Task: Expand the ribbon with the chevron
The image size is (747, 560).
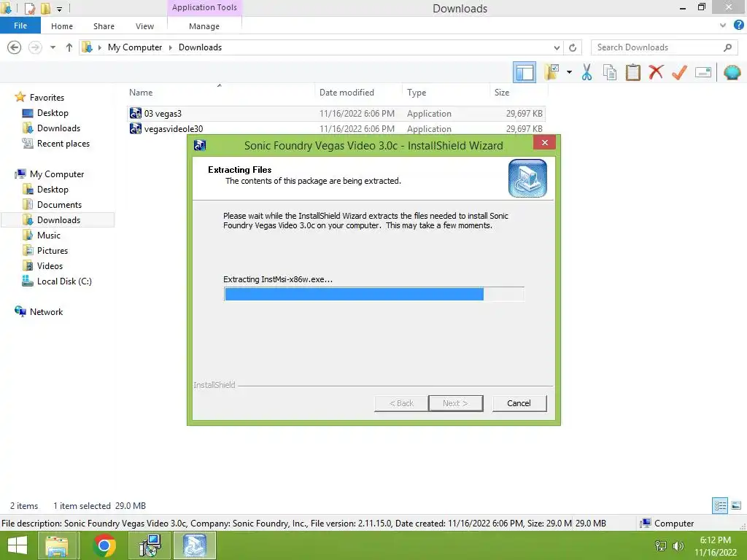Action: tap(723, 26)
